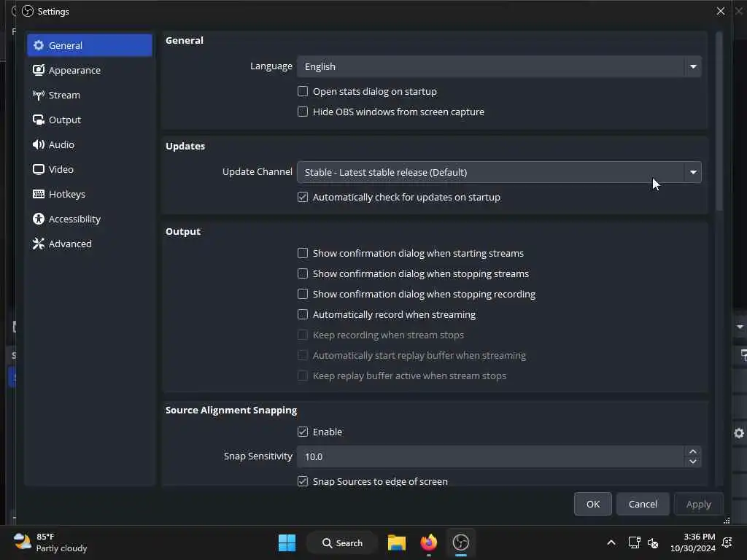The height and width of the screenshot is (560, 747).
Task: Switch to Stream settings tab
Action: click(90, 95)
